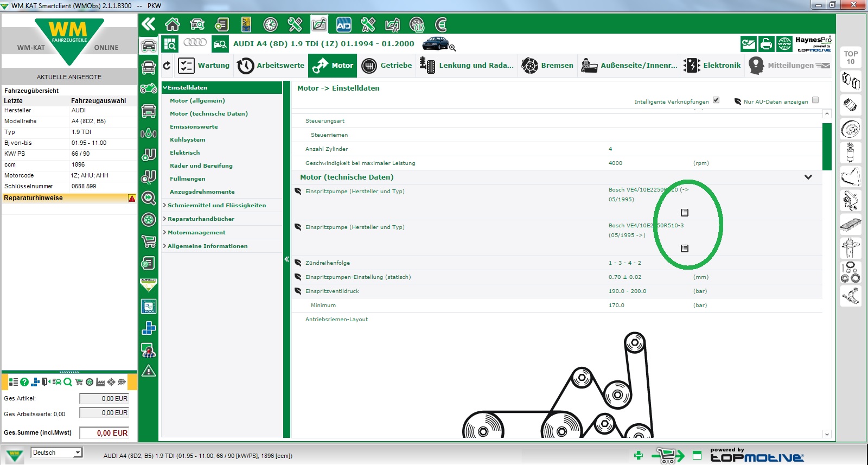The image size is (868, 465).
Task: Open the Außenseite/Innenr... tab
Action: click(629, 66)
